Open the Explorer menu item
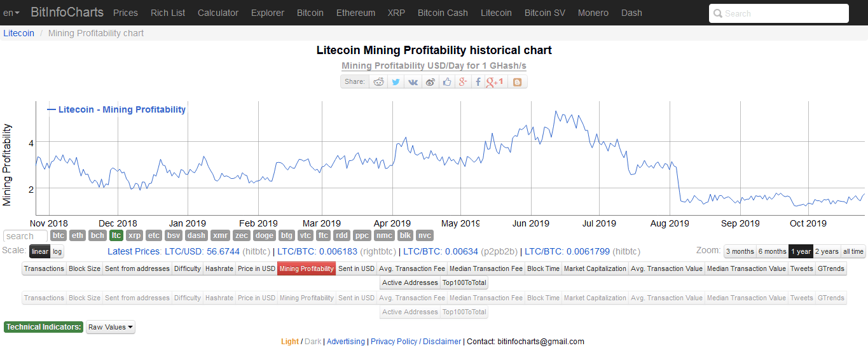Screen dimensions: 868x348 pyautogui.click(x=268, y=13)
